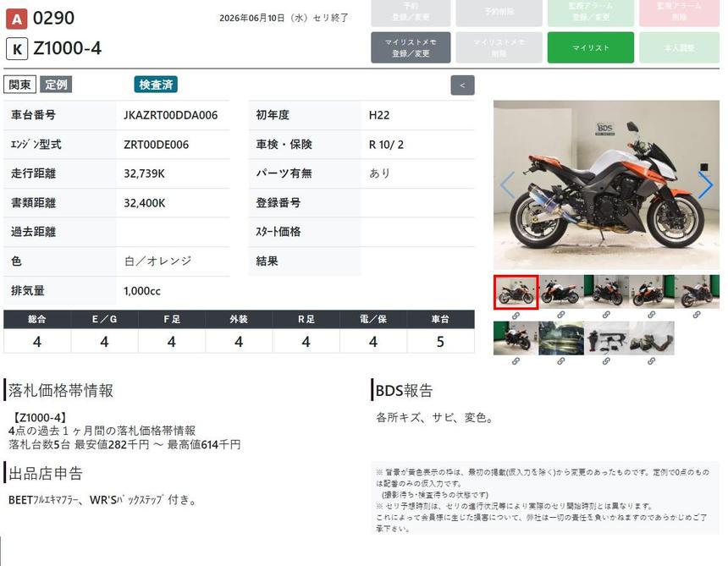Screen dimensions: 728x566
Task: Open link icon under second bike thumbnail
Action: (561, 315)
